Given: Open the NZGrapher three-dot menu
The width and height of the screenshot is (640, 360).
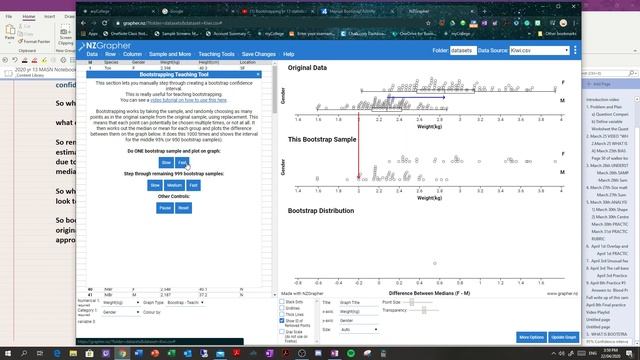Looking at the screenshot, I should click(575, 50).
